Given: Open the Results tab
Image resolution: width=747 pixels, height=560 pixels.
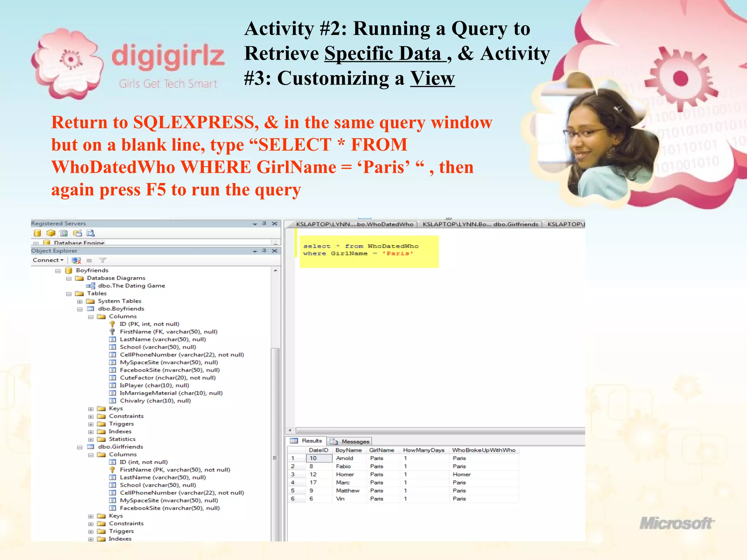Looking at the screenshot, I should [306, 441].
